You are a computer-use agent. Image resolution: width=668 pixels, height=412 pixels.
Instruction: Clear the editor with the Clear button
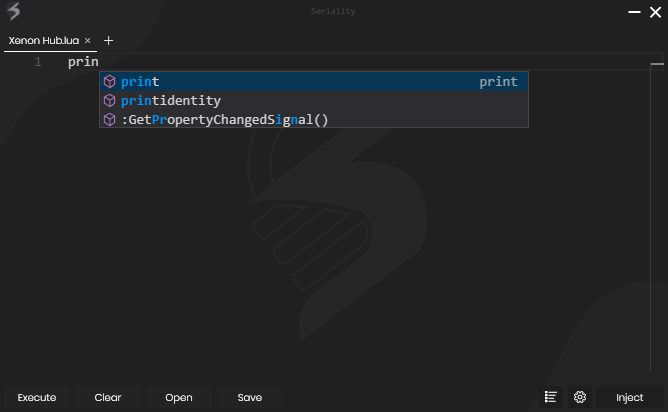click(x=108, y=397)
